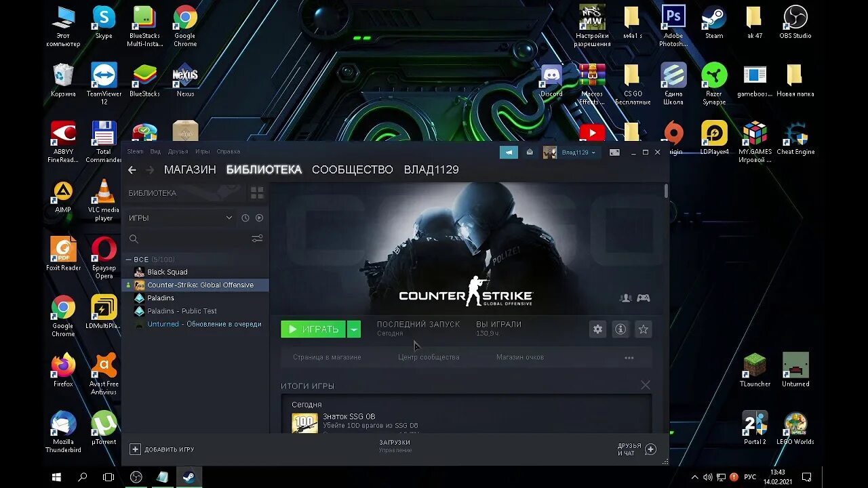Open OBS Studio desktop icon

point(795,23)
